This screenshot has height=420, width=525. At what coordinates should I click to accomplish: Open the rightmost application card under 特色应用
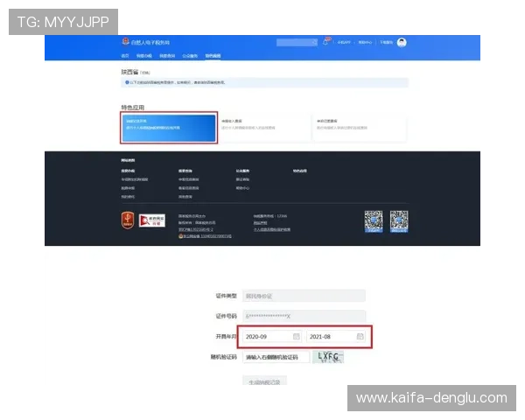(x=360, y=128)
